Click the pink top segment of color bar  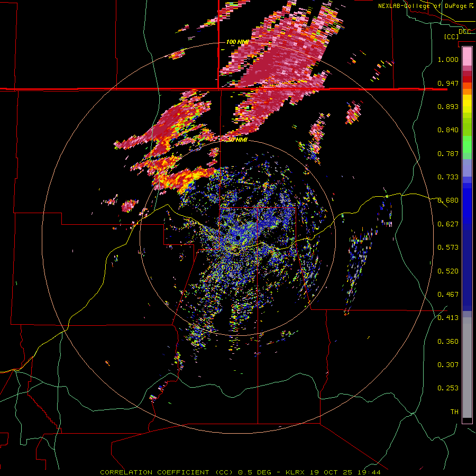467,56
